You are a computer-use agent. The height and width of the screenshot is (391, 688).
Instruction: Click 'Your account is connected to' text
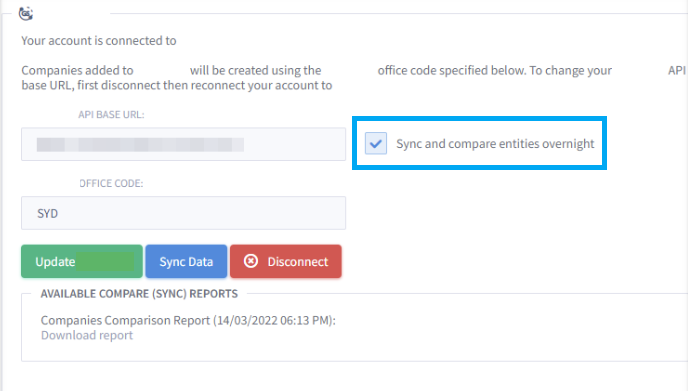pyautogui.click(x=99, y=40)
